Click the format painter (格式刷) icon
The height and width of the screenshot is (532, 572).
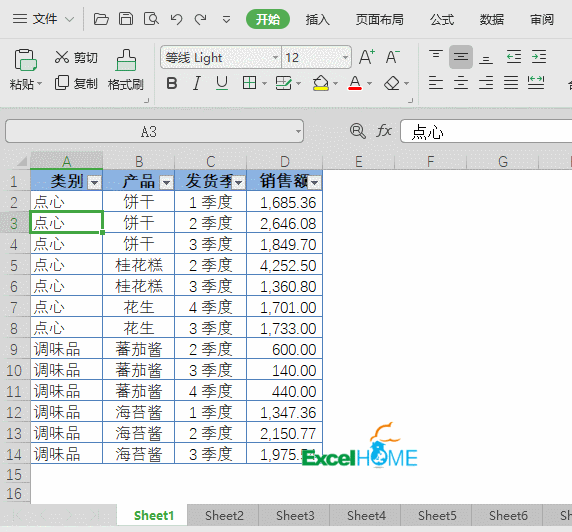click(126, 60)
